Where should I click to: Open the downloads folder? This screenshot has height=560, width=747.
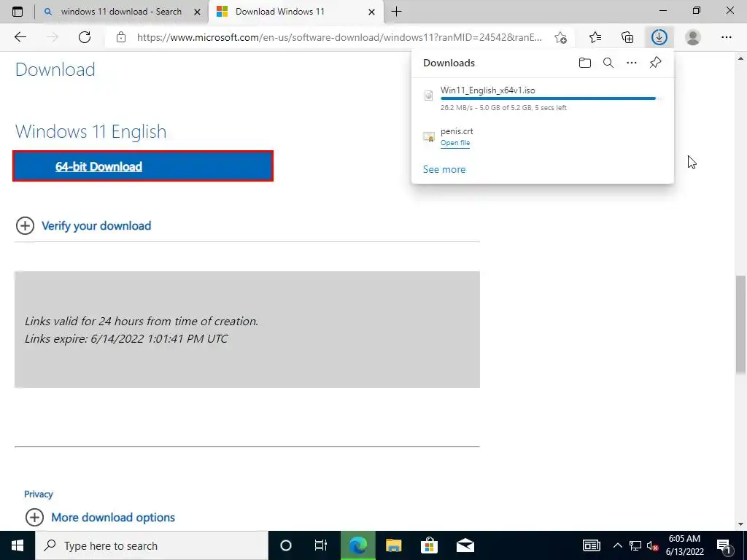585,63
